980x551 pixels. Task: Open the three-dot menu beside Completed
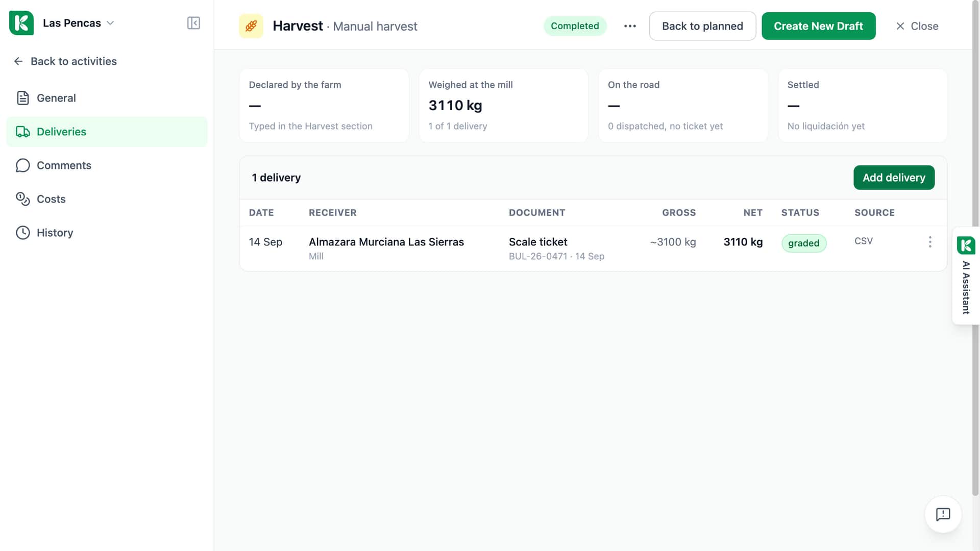pyautogui.click(x=630, y=26)
